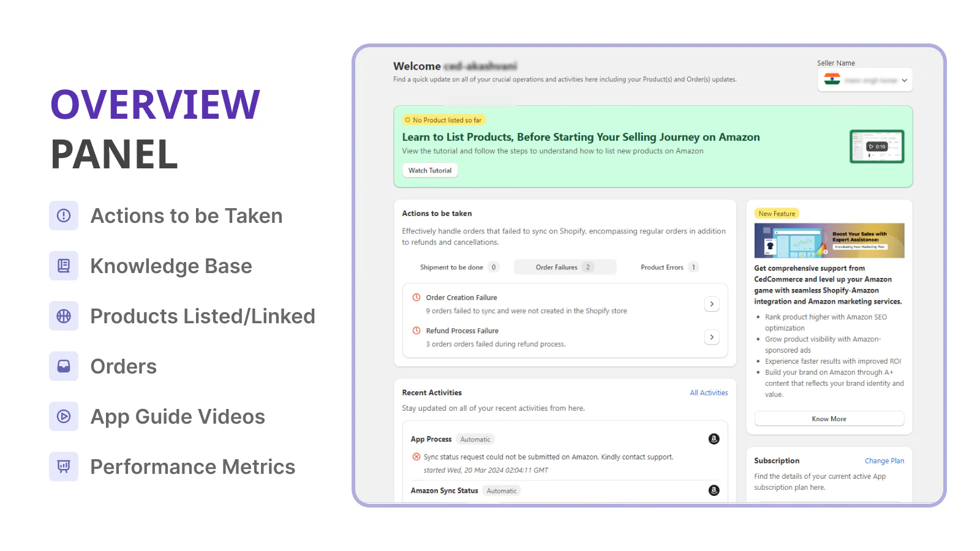The image size is (980, 551).
Task: Click the red clock icon on Order Creation Failure
Action: point(416,298)
